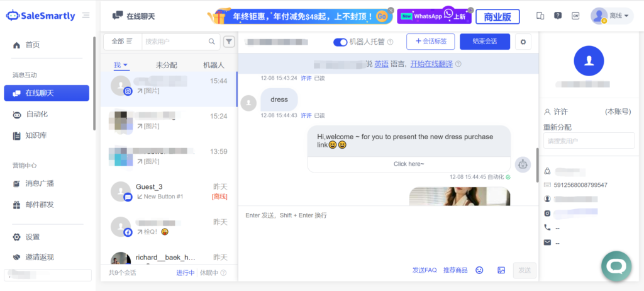Viewport: 644px width, 291px height.
Task: Collapse the sidebar with the hamburger icon
Action: 86,16
